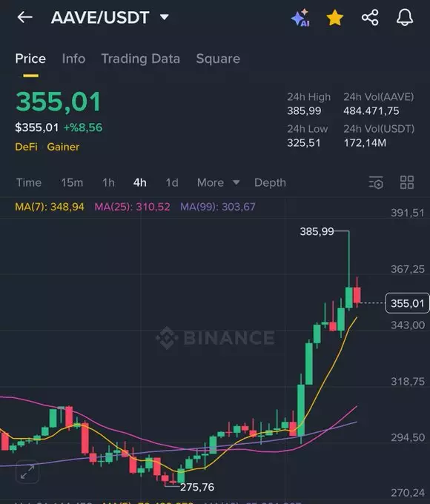Tap the +%8,56 change value

[83, 127]
